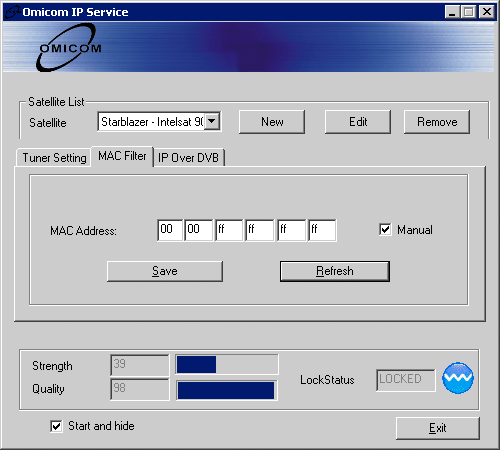This screenshot has height=450, width=500.
Task: Click the fifth MAC address field
Action: tap(291, 230)
